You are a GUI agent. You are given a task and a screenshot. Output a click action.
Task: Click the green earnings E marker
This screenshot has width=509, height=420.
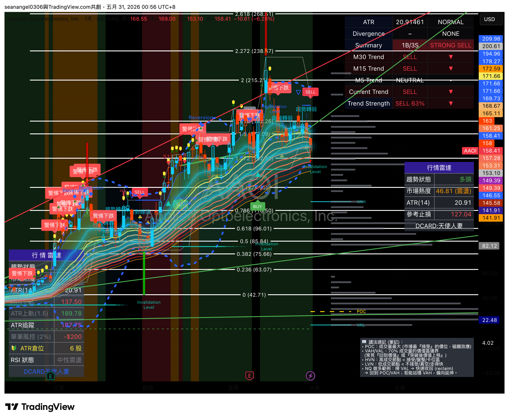pyautogui.click(x=50, y=376)
